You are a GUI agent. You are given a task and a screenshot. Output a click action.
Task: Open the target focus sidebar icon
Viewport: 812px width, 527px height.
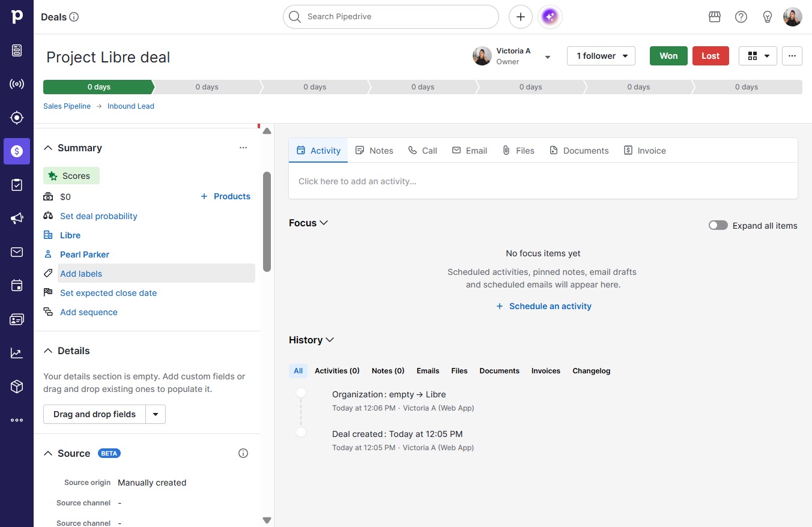(x=17, y=118)
